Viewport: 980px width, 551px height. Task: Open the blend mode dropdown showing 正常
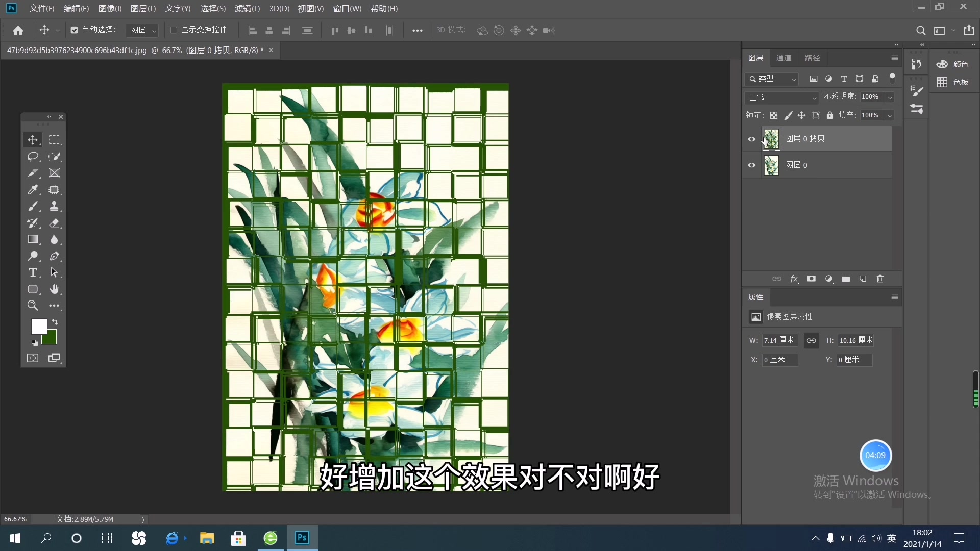click(x=781, y=97)
